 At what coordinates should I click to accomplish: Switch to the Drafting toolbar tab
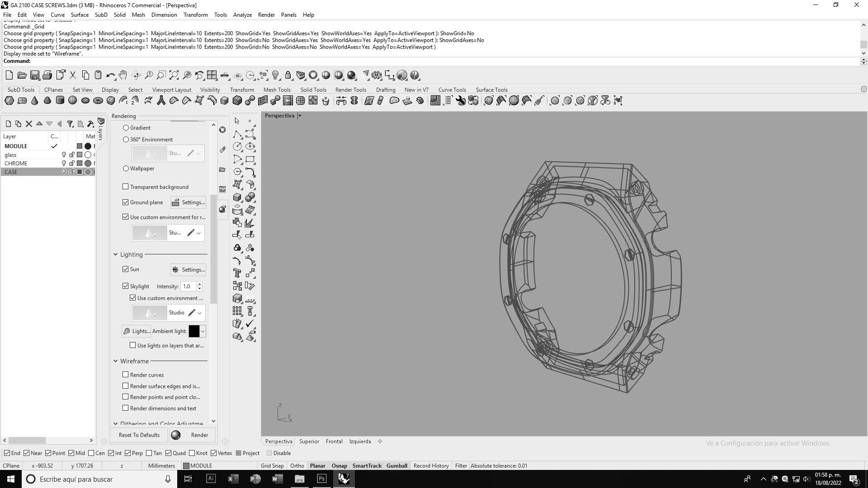pyautogui.click(x=386, y=90)
